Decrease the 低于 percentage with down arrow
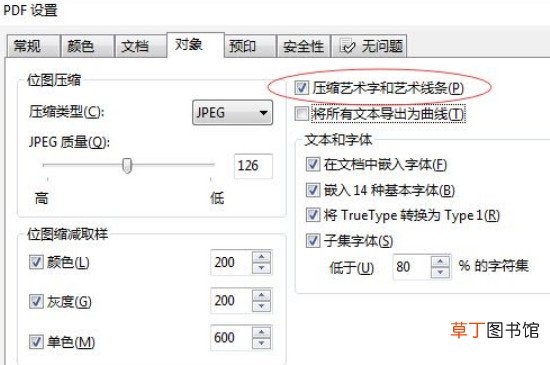 (x=441, y=273)
